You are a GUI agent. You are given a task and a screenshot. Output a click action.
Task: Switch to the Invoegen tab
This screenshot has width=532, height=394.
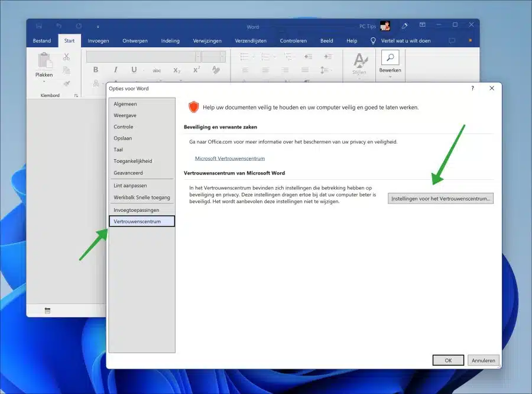pos(98,41)
